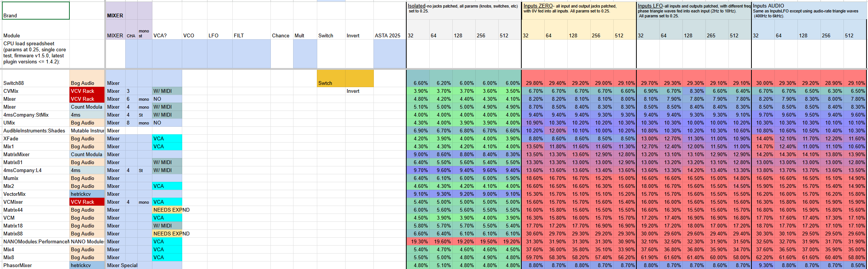Click the Invert cell in the CVMix row
The image size is (868, 269).
click(x=359, y=91)
